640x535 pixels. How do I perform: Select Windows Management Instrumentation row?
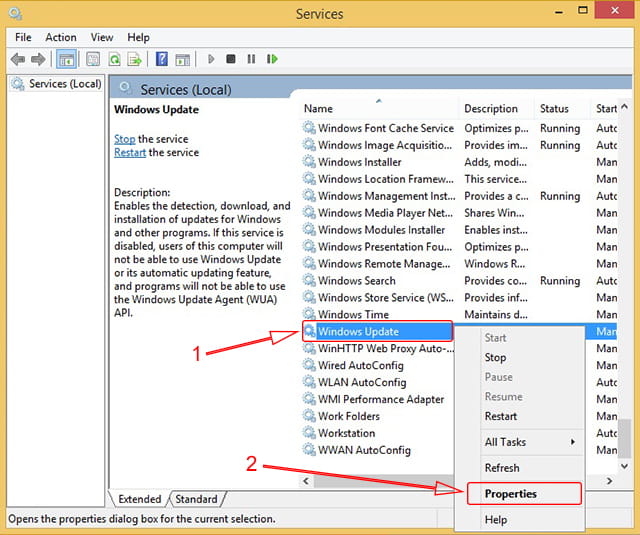460,196
